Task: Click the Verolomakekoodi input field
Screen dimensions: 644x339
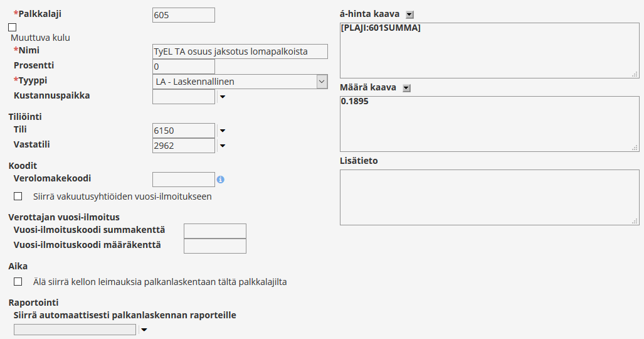Action: [183, 180]
